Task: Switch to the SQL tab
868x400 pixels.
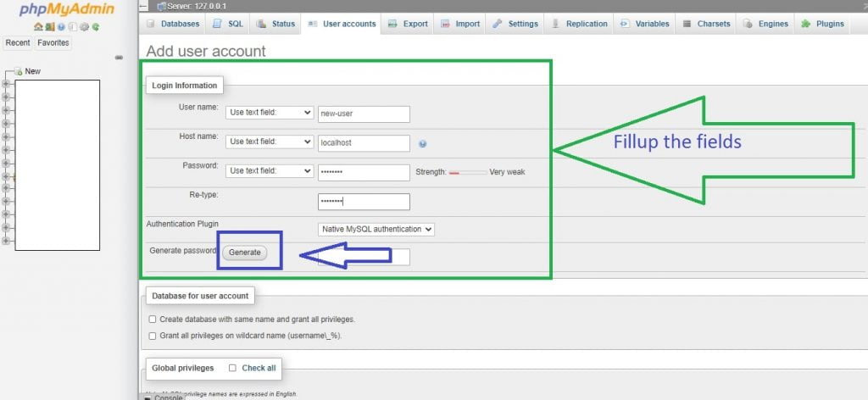Action: [x=228, y=24]
